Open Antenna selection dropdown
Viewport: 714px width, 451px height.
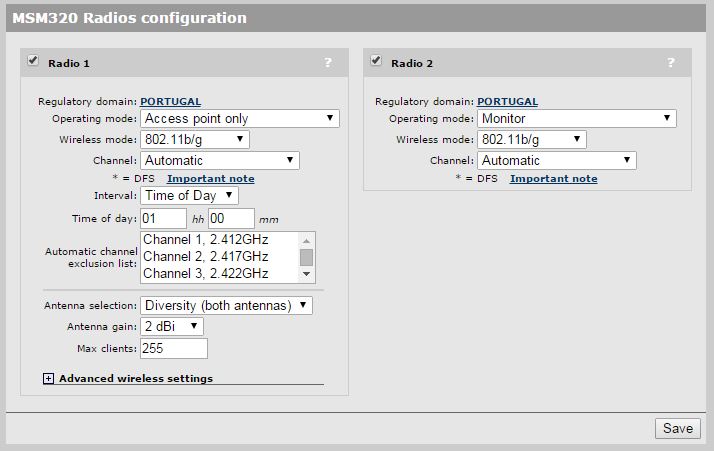click(x=226, y=305)
